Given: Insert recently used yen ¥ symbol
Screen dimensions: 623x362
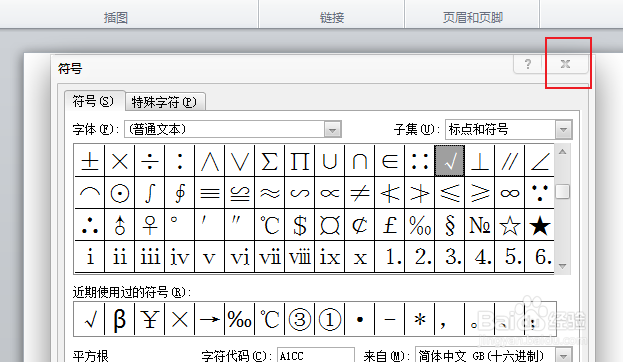Looking at the screenshot, I should click(150, 319).
